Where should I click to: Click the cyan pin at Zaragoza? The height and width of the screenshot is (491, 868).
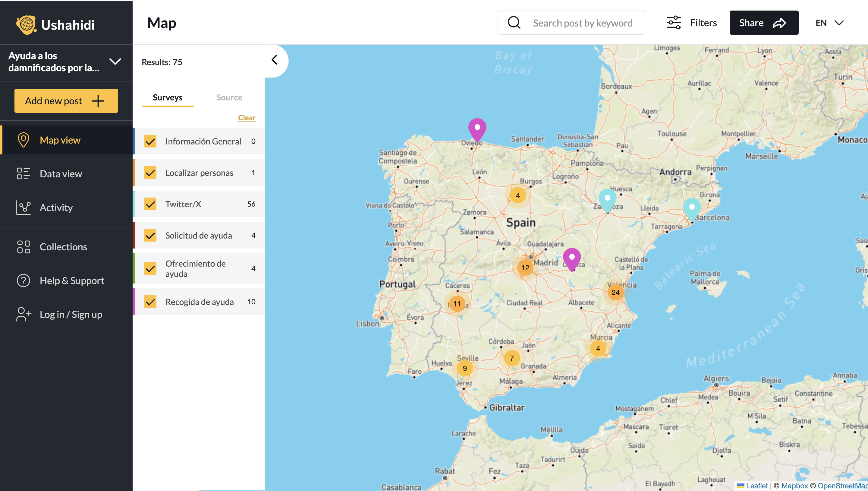[x=607, y=200]
